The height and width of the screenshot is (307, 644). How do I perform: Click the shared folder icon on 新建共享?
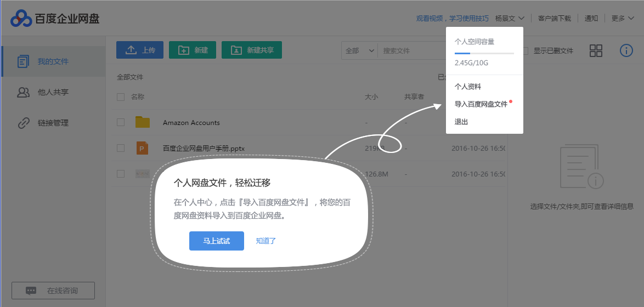[236, 50]
